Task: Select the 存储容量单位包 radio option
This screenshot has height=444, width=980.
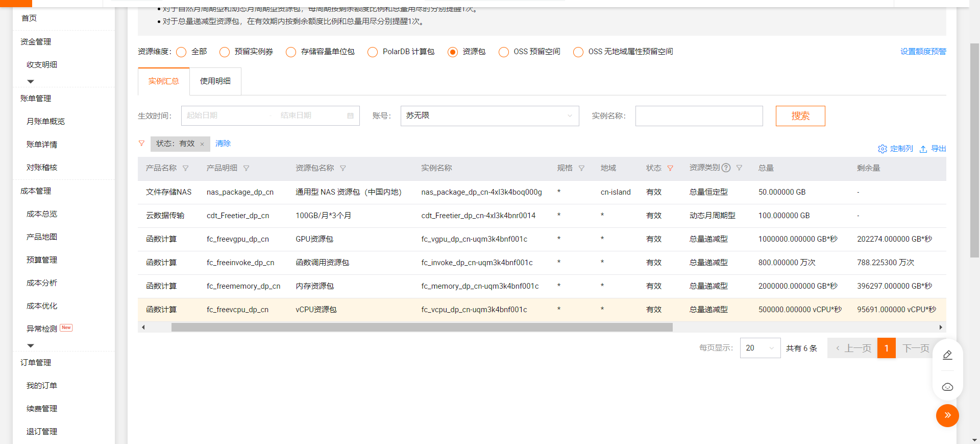Action: 291,52
